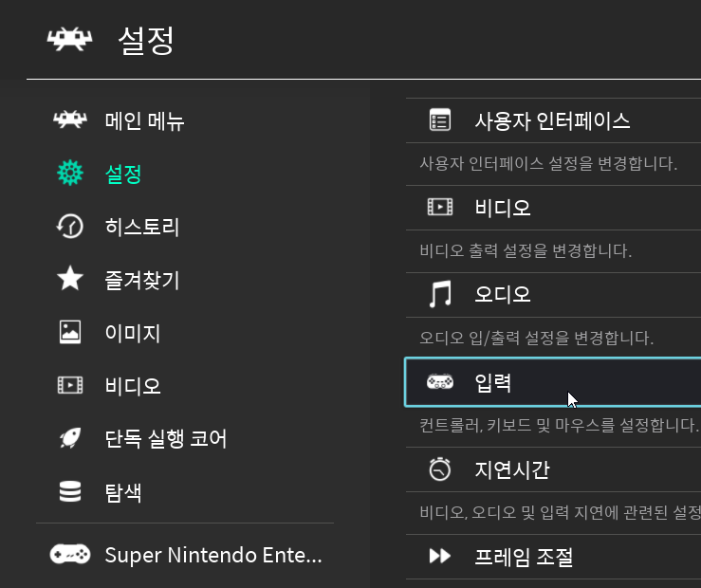This screenshot has height=588, width=701.
Task: Click the picture icon beside 이미지
Action: click(70, 332)
